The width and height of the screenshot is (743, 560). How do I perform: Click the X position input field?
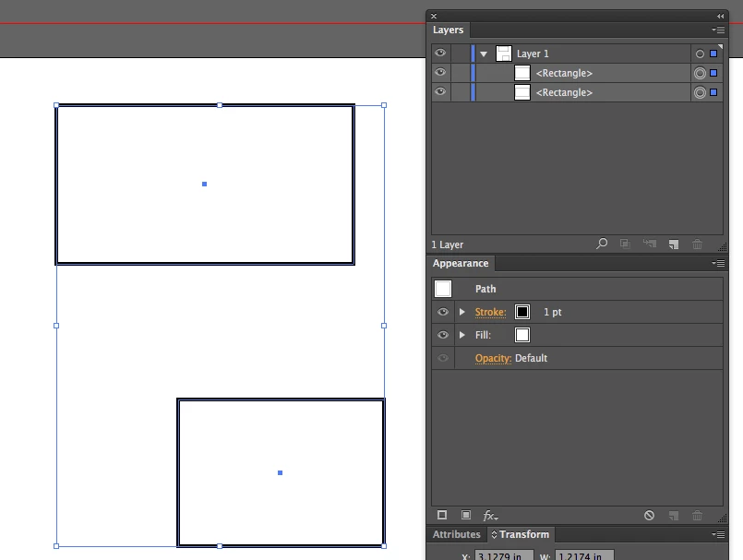pos(504,555)
